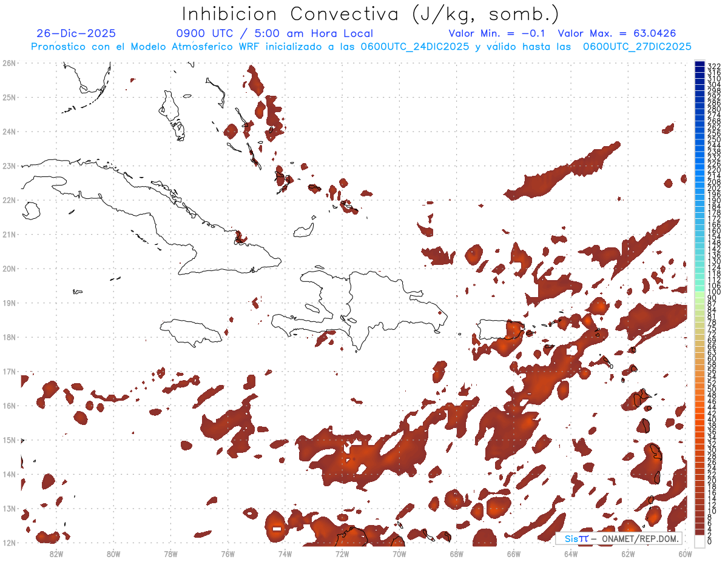Click the '322' colorbar label

[714, 65]
